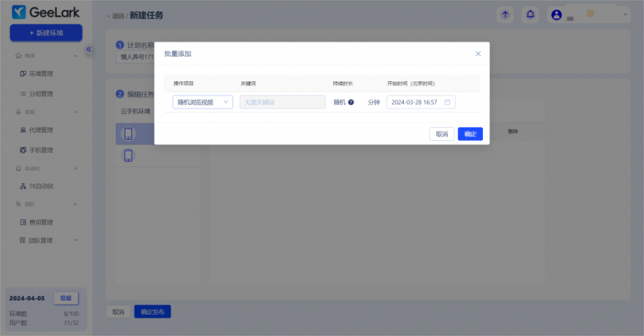Click the calendar icon in start time field
Screen dimensions: 644x336
[447, 102]
